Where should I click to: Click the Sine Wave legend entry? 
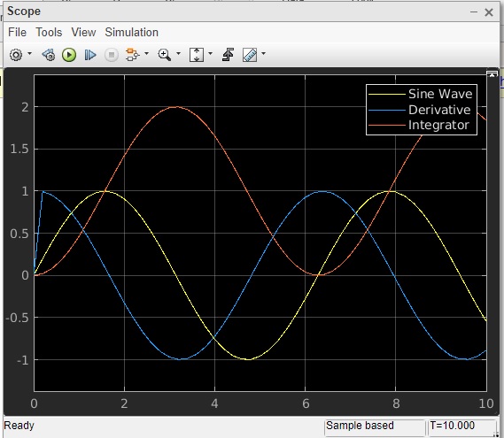421,94
